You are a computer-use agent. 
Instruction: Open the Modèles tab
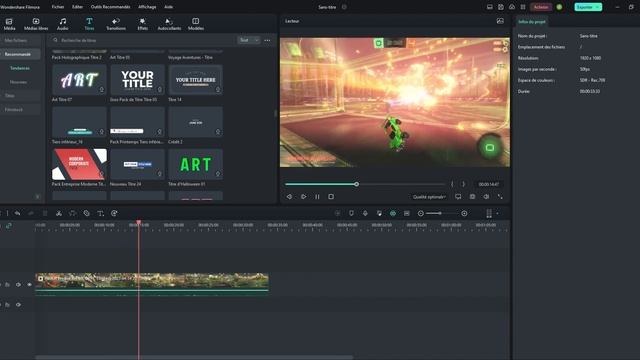pyautogui.click(x=196, y=24)
